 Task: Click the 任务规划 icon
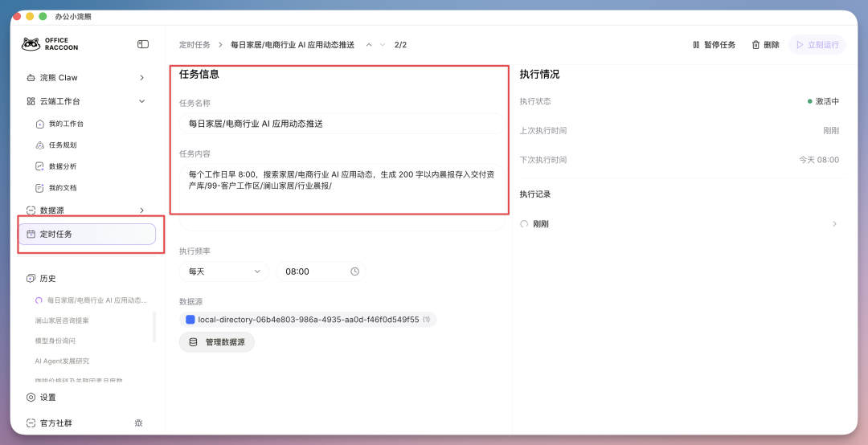click(39, 145)
